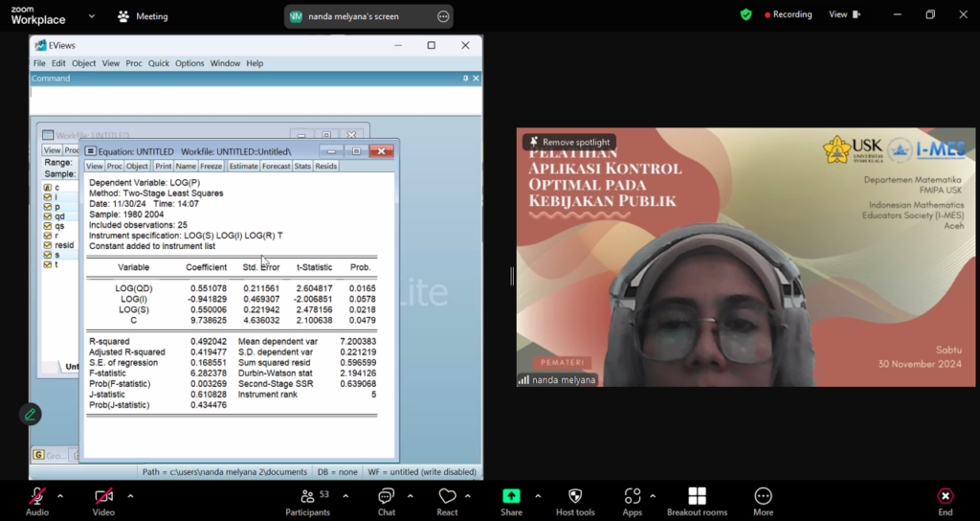
Task: Click the green annotation pencil icon
Action: click(31, 415)
